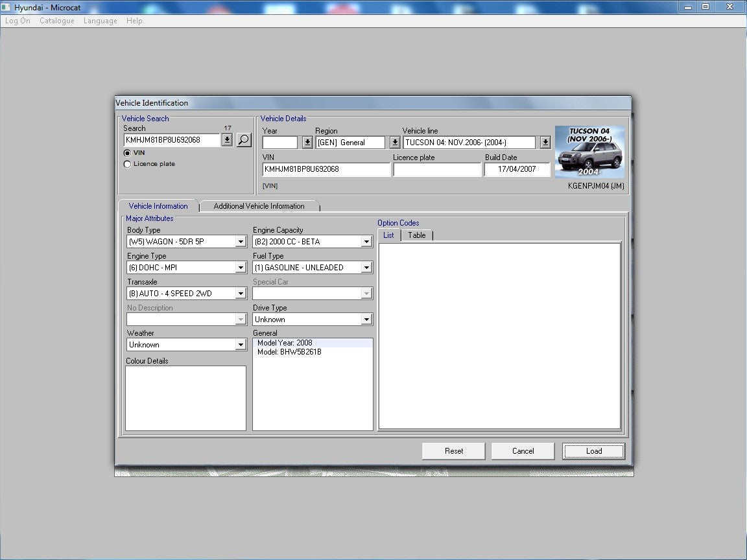The height and width of the screenshot is (560, 747).
Task: Open the Catalogue menu
Action: coord(57,21)
